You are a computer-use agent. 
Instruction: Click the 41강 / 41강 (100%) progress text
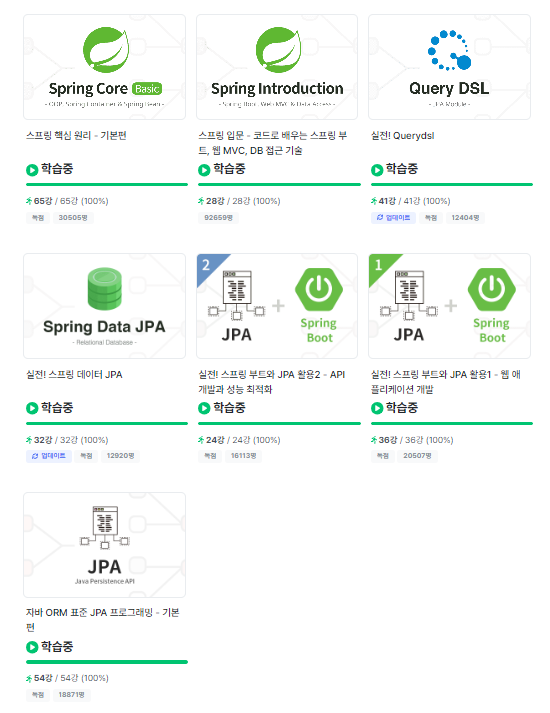click(x=415, y=201)
